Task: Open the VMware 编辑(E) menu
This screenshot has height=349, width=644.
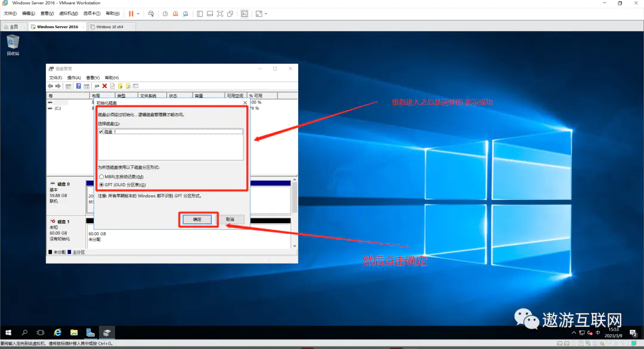Action: [x=29, y=14]
